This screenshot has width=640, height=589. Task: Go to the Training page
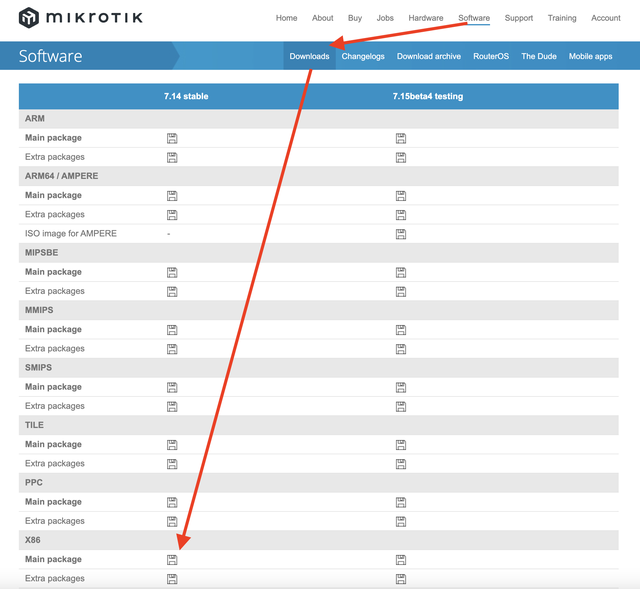pyautogui.click(x=562, y=18)
